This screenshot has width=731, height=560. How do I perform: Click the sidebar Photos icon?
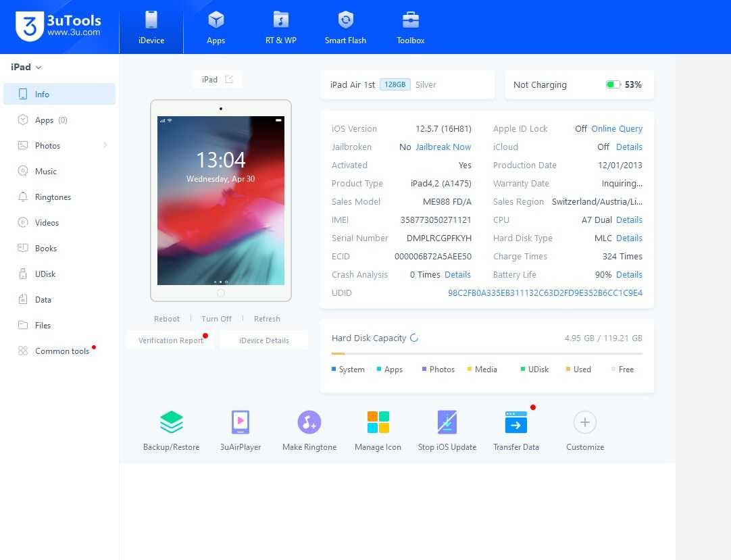pyautogui.click(x=23, y=145)
